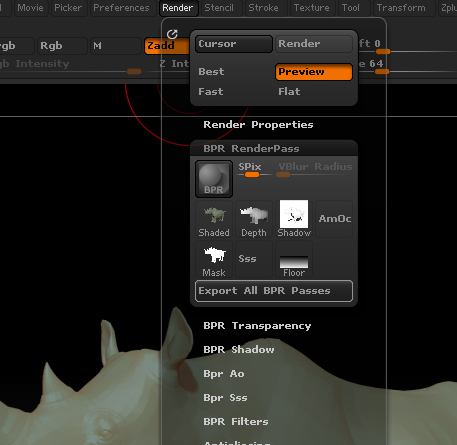Export All BPR Passes
457x445 pixels.
(x=274, y=291)
